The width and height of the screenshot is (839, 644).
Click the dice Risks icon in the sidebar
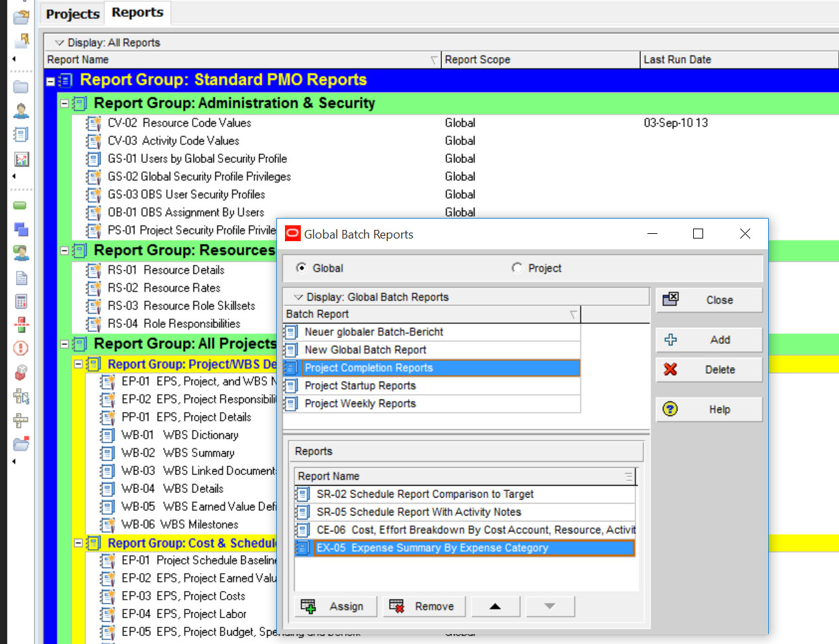[x=21, y=372]
